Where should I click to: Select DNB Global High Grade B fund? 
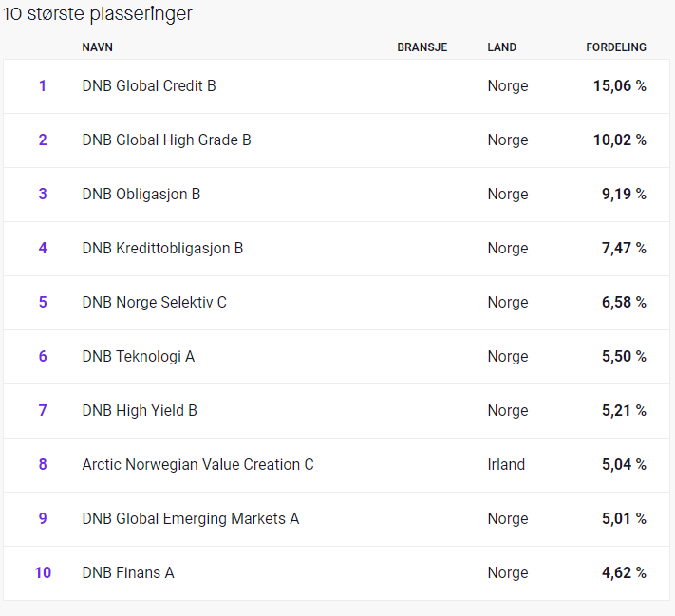[336, 140]
